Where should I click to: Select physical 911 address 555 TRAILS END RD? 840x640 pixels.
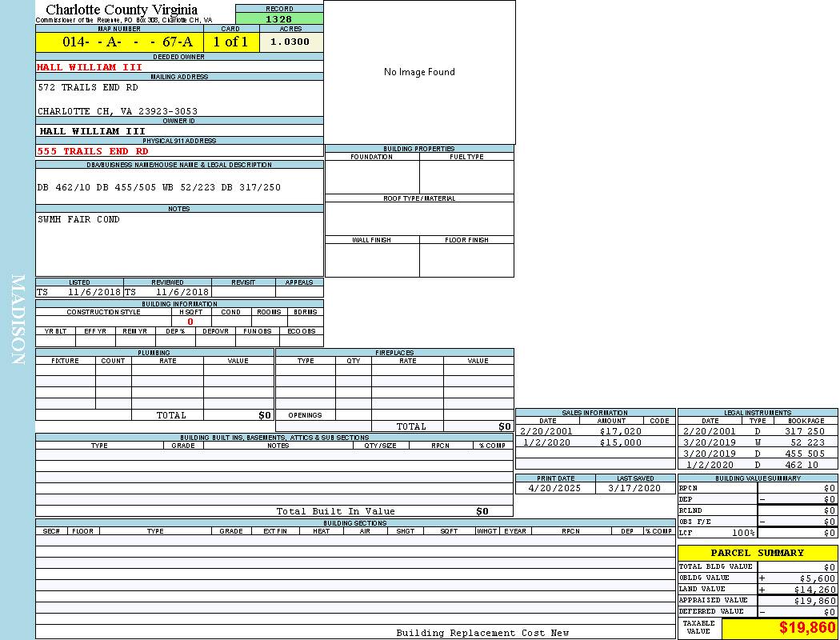[93, 151]
